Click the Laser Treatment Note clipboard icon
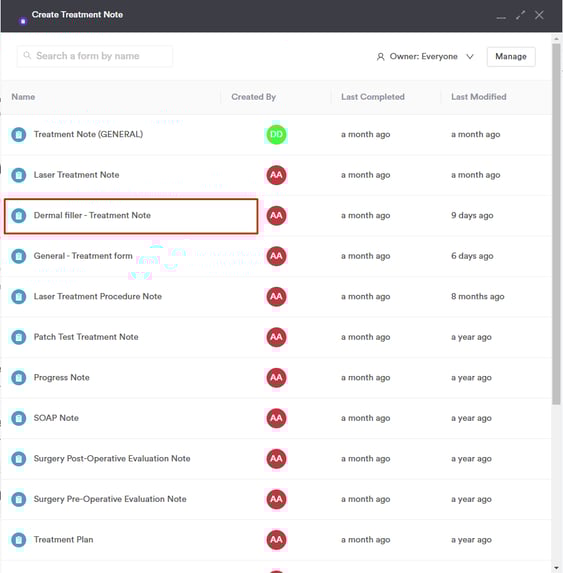The width and height of the screenshot is (563, 573). pyautogui.click(x=19, y=175)
